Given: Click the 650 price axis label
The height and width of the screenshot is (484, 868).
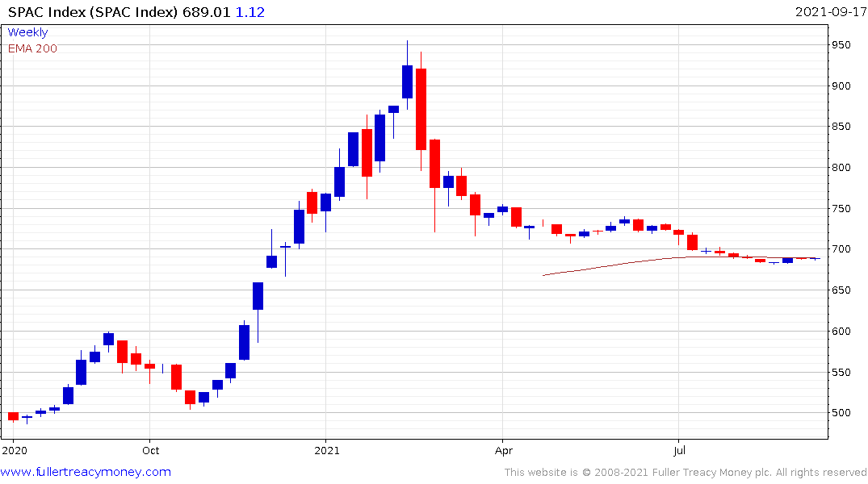Looking at the screenshot, I should 841,290.
